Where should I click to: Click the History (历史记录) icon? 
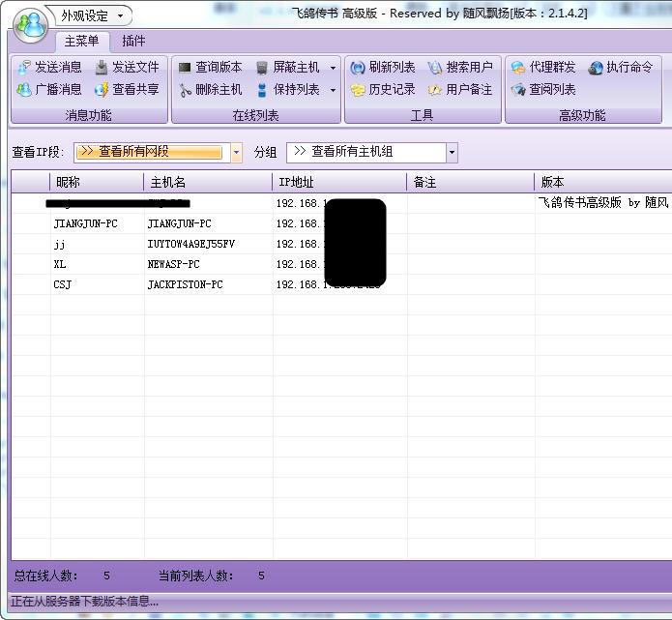[358, 90]
